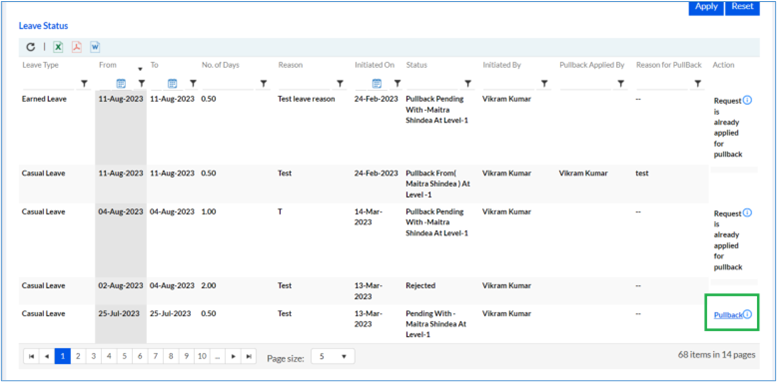Go to previous page of results

[47, 356]
